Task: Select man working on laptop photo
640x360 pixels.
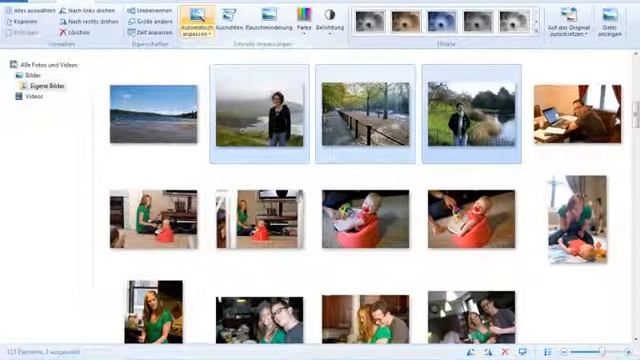Action: coord(578,114)
